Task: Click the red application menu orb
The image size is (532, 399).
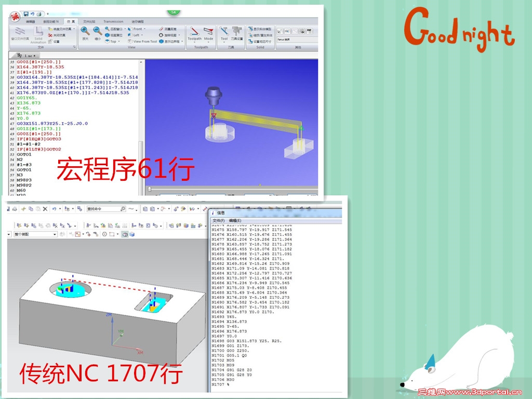Action: point(15,16)
